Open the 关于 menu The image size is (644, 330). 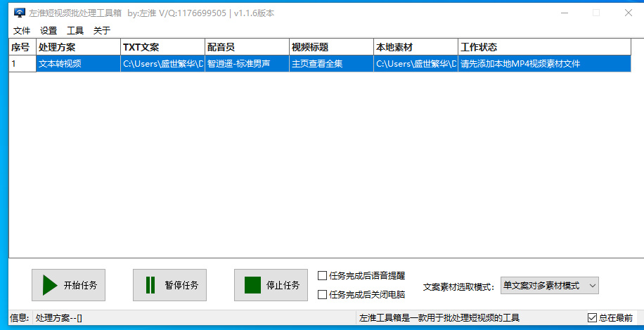[x=102, y=30]
